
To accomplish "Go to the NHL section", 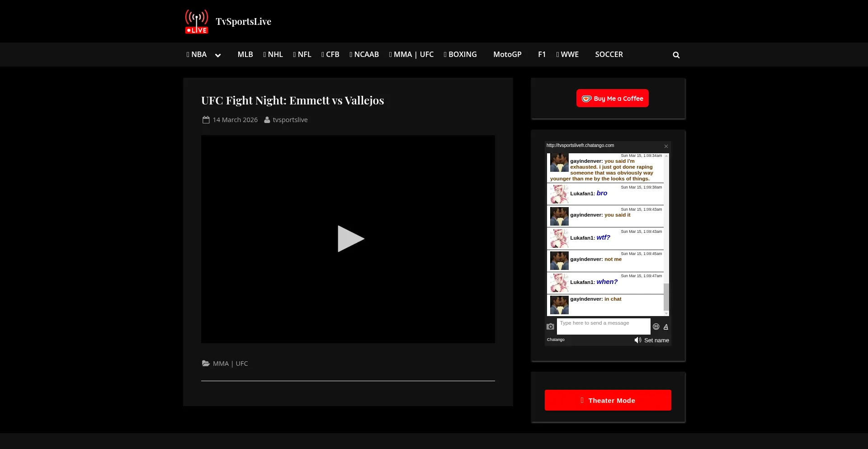I will click(273, 54).
